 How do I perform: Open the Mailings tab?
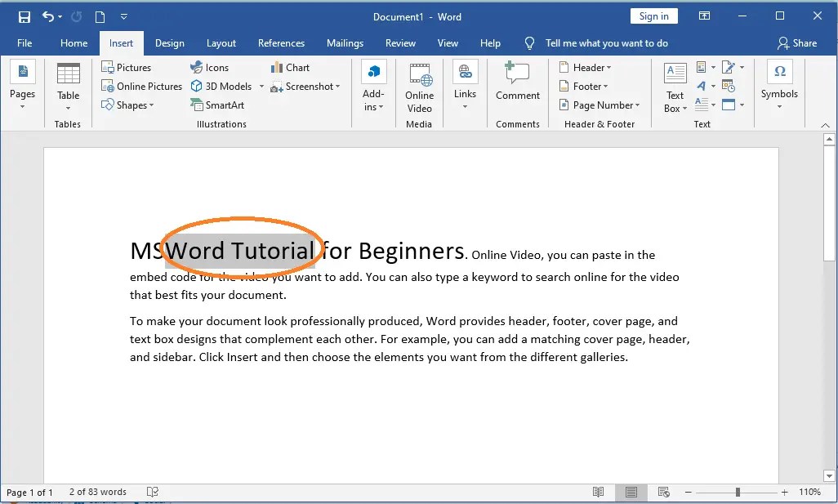point(345,43)
